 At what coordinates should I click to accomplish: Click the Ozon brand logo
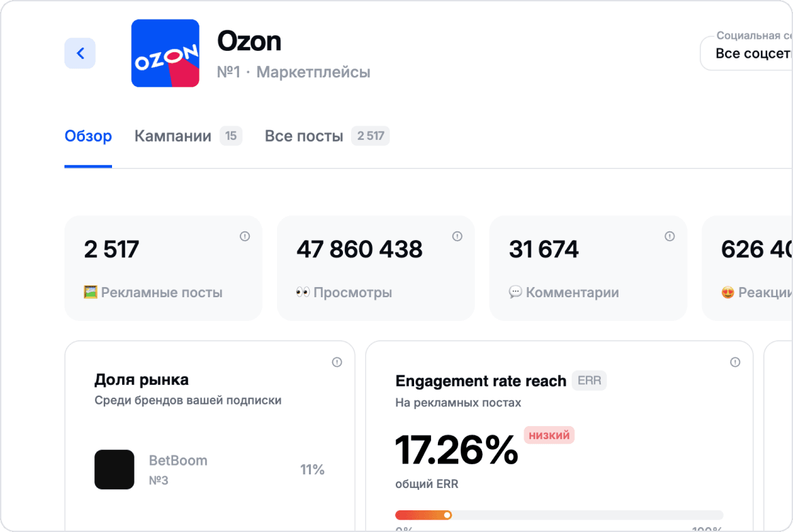point(165,54)
